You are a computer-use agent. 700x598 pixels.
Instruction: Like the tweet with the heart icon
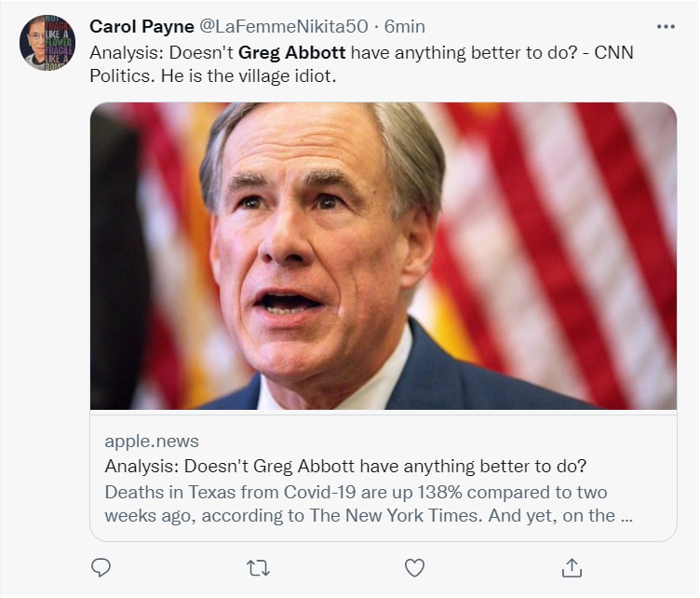(415, 566)
